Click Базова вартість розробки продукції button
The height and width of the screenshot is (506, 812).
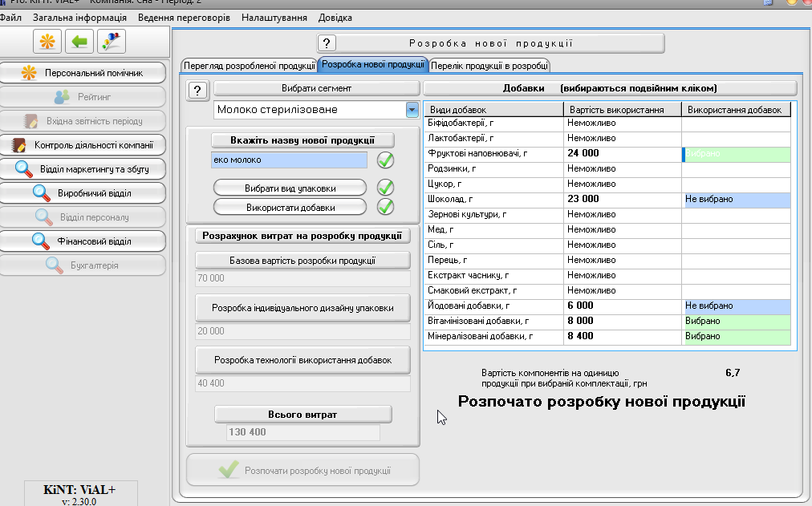pyautogui.click(x=302, y=261)
